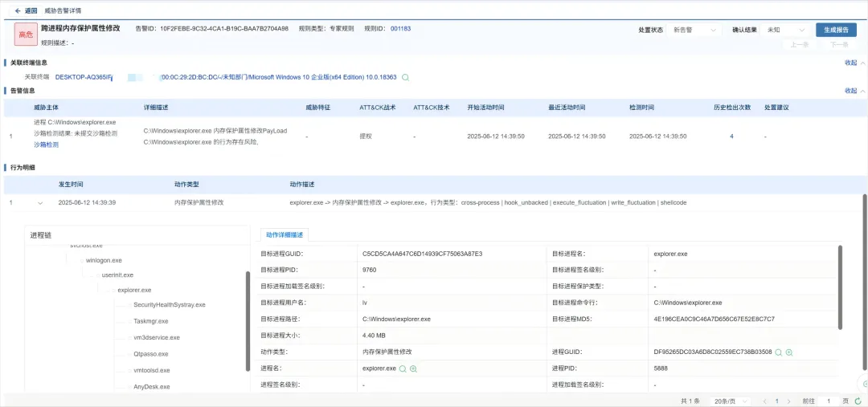Click the back arrow to return
Screen dimensions: 868x407
click(x=18, y=10)
